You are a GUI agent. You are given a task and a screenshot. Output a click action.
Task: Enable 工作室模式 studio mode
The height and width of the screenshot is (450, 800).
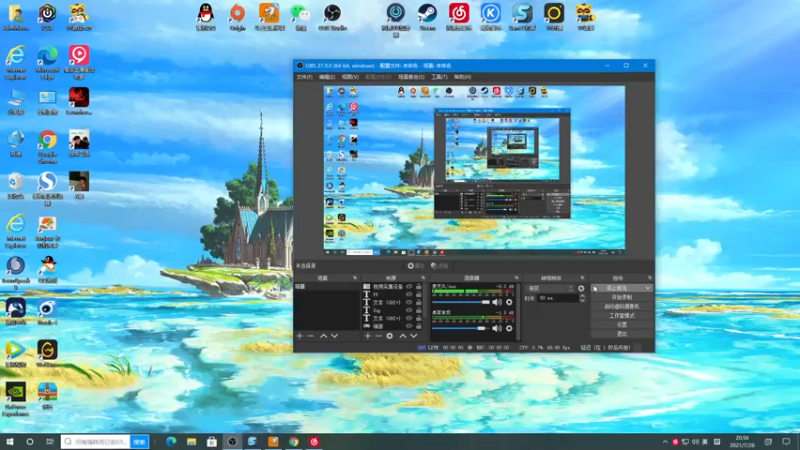622,315
